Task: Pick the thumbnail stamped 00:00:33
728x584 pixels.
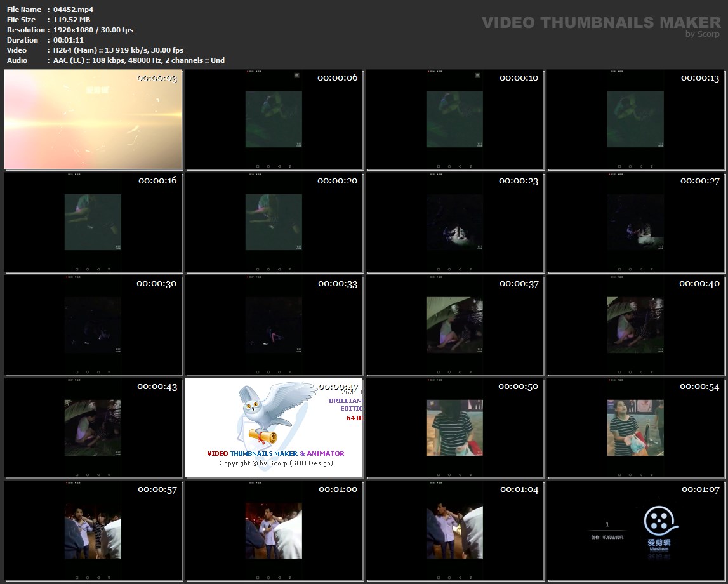Action: tap(274, 325)
